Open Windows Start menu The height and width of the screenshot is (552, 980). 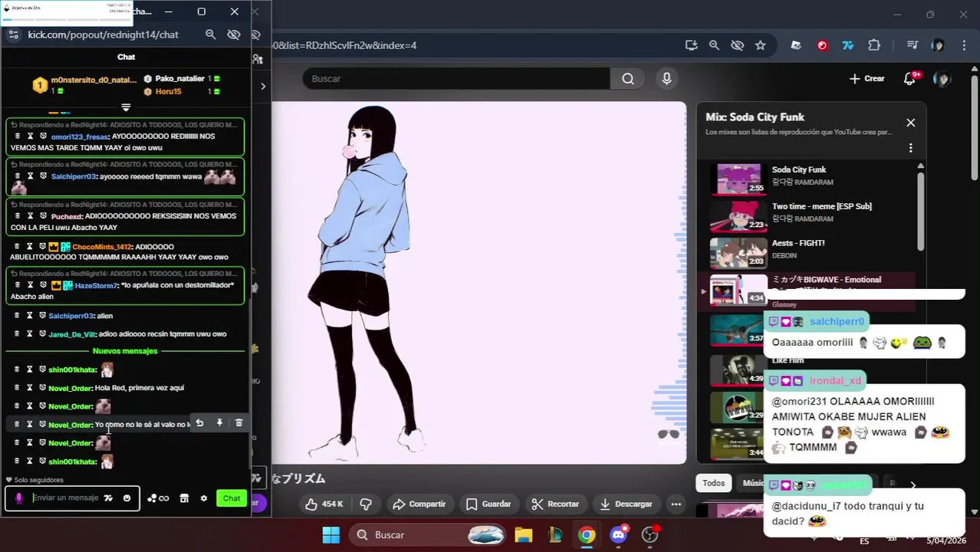click(x=331, y=534)
